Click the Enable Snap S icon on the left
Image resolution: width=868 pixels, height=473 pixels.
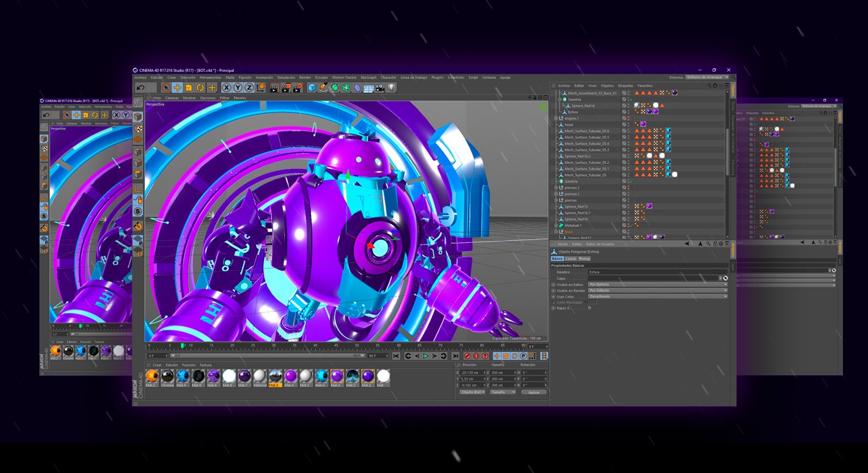click(138, 211)
